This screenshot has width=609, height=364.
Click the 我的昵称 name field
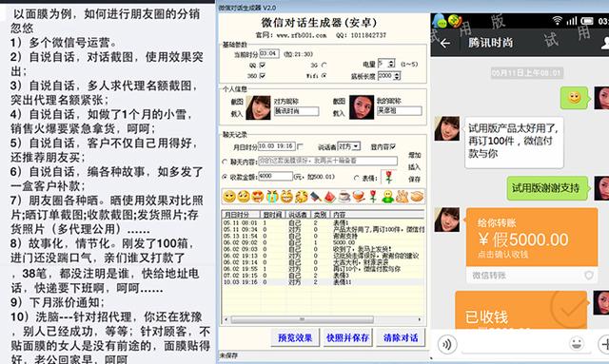[400, 111]
